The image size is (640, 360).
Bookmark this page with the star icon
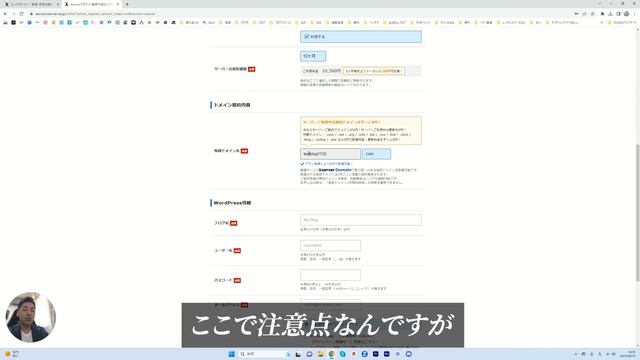click(x=592, y=14)
